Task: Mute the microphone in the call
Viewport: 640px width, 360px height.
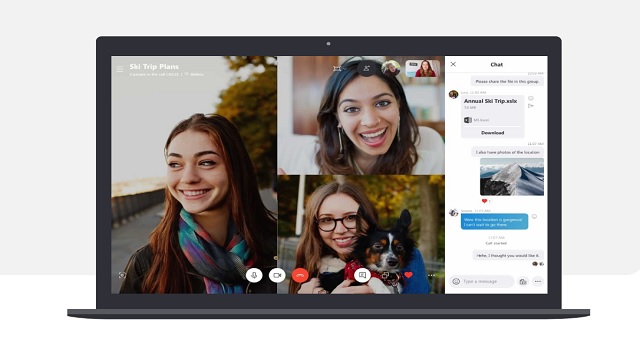Action: click(x=254, y=275)
